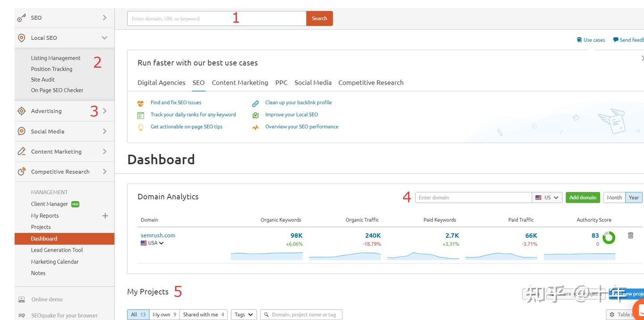
Task: Collapse the Local SEO menu section
Action: 104,38
